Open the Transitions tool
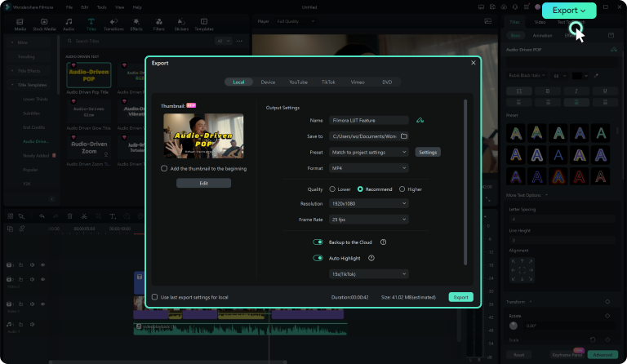 pos(113,24)
